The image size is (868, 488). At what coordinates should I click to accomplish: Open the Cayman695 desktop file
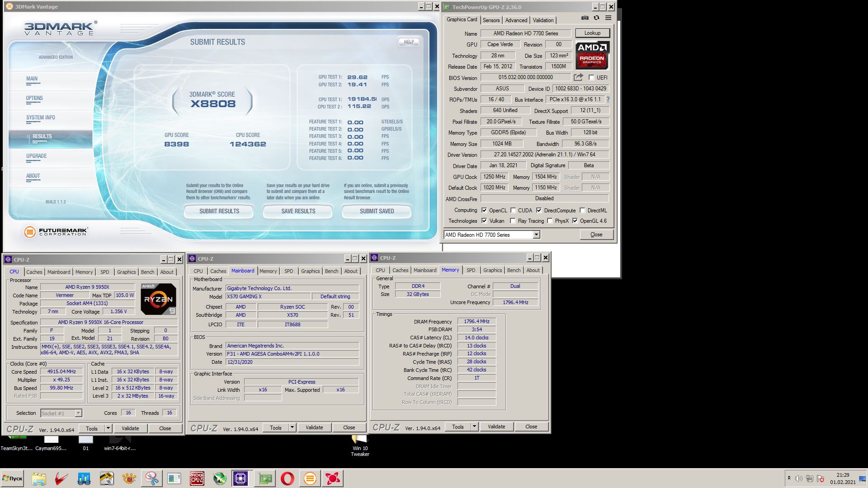coord(51,443)
